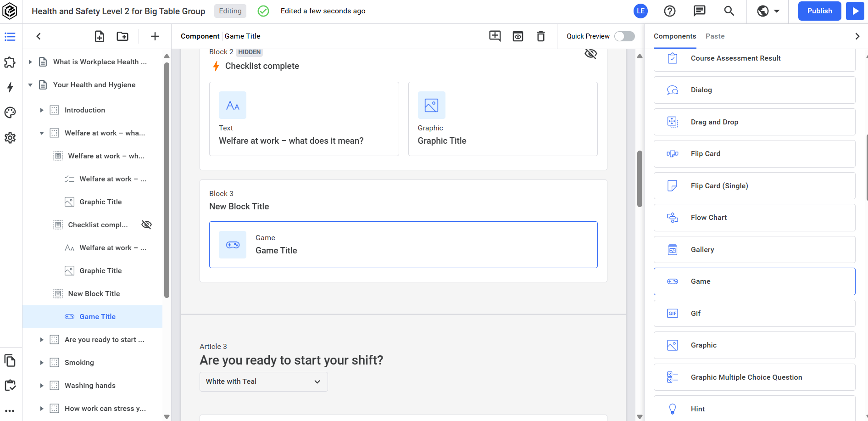This screenshot has height=421, width=868.
Task: Open the theme palette icon in left sidebar
Action: tap(10, 112)
